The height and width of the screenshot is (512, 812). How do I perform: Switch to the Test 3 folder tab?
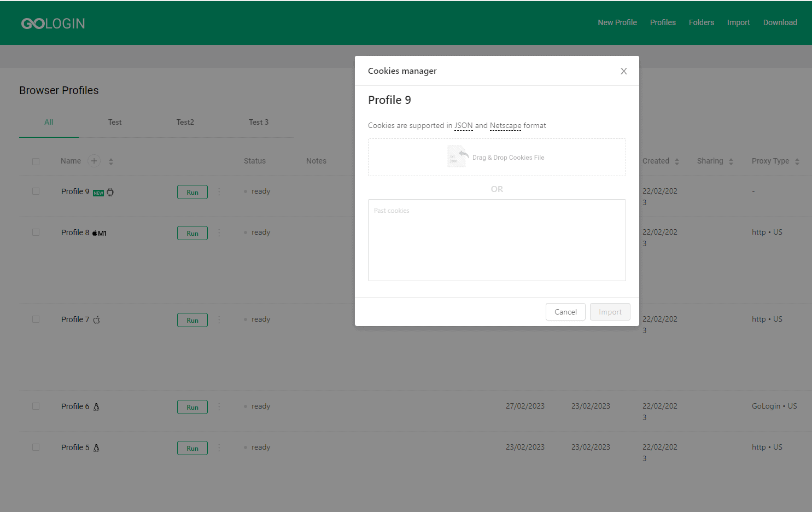[x=259, y=122]
